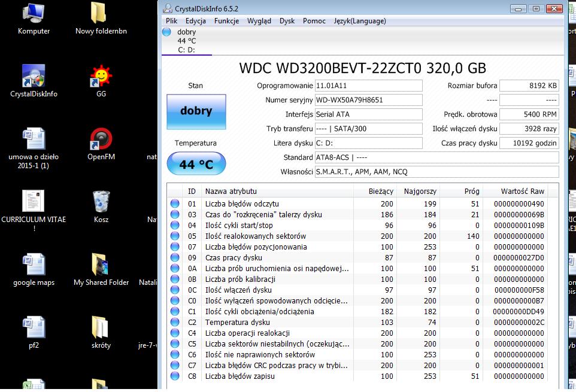Screen dimensions: 576x392
Task: Select the CURRICULUM VITAE document icon
Action: tap(34, 200)
